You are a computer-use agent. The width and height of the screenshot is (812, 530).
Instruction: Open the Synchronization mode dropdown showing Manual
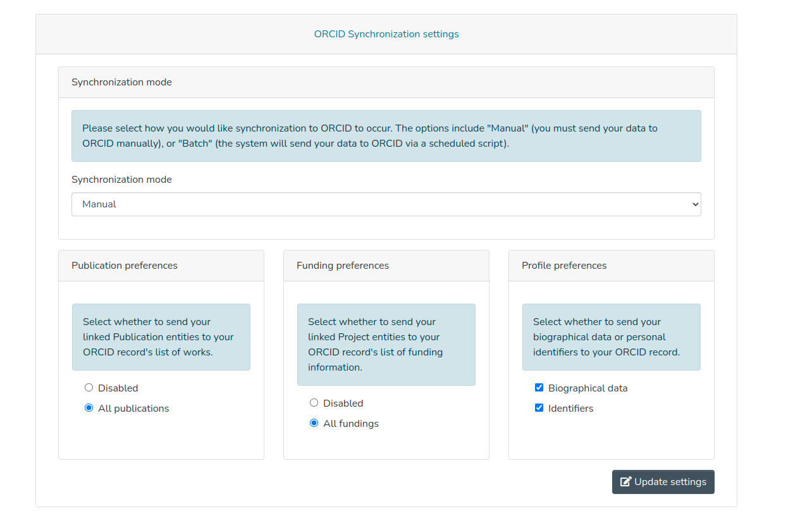point(386,204)
